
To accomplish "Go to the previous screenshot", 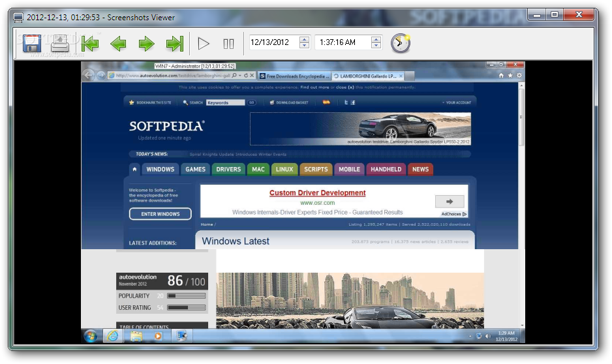I will [118, 43].
